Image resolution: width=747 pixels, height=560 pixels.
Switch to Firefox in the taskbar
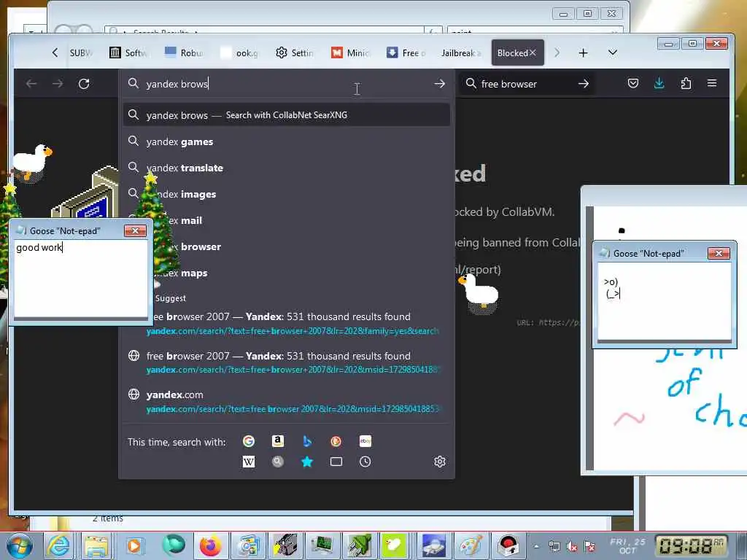point(210,545)
